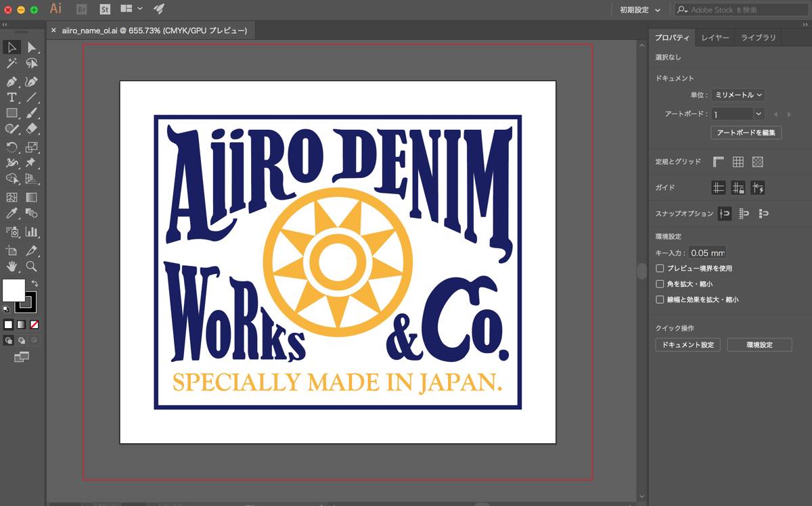Activate the Rotate tool

tap(12, 147)
